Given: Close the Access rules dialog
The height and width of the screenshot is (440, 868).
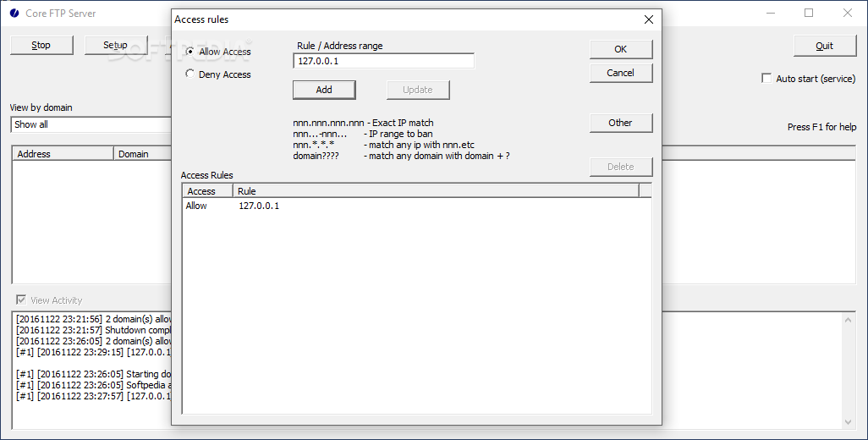Looking at the screenshot, I should (x=649, y=19).
